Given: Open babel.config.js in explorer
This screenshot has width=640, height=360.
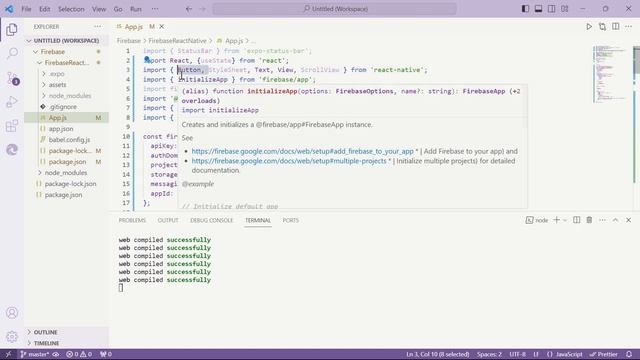Looking at the screenshot, I should pos(69,140).
